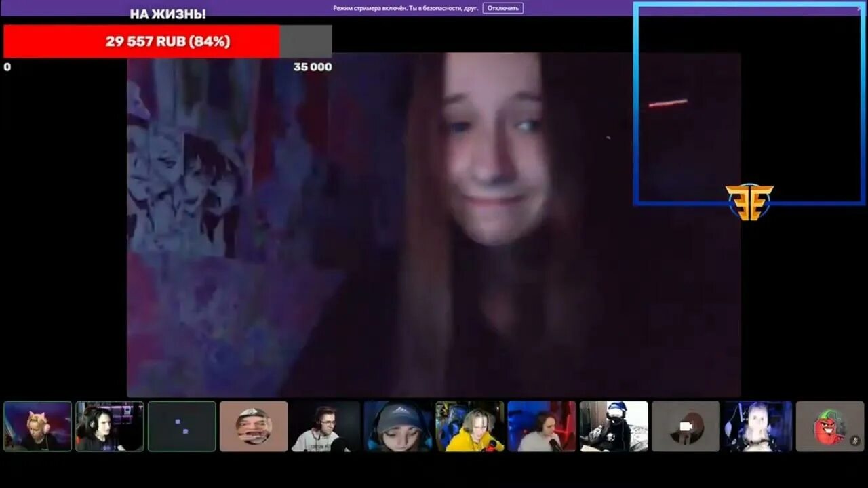Click the muted microphone icon on the pepper tile

854,441
